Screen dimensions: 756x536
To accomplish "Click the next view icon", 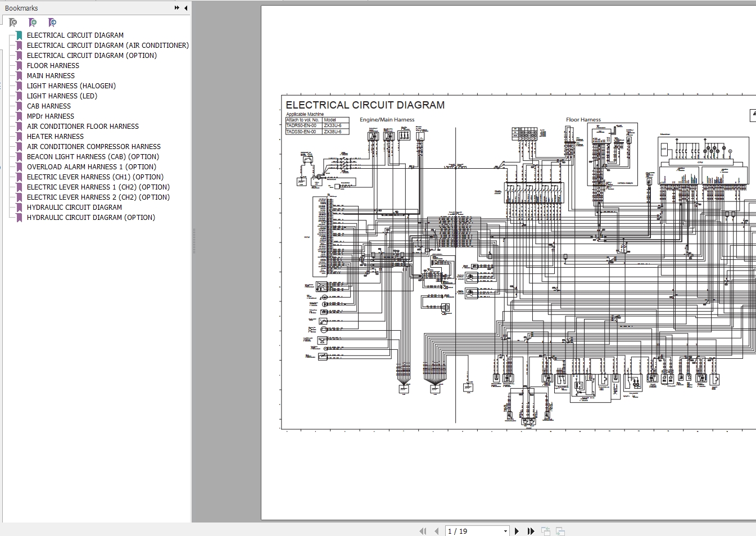I will point(560,531).
